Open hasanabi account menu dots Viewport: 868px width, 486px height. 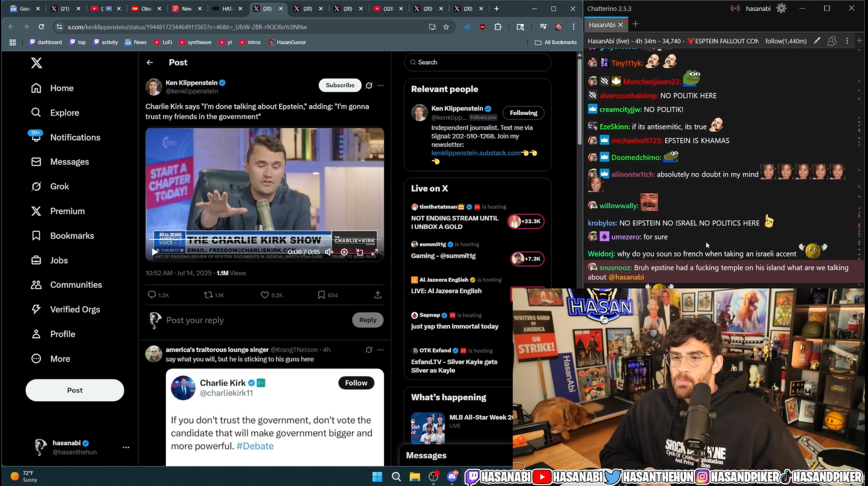point(126,448)
